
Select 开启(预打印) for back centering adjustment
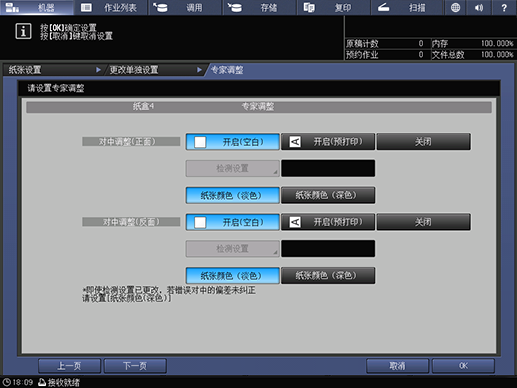click(328, 222)
